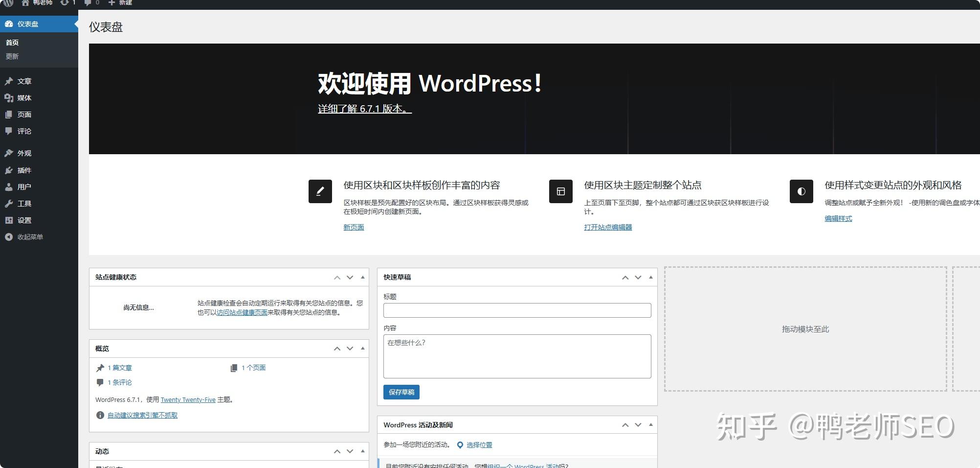Screen dimensions: 980x468
Task: Click the 保存草稿 button
Action: [x=401, y=392]
